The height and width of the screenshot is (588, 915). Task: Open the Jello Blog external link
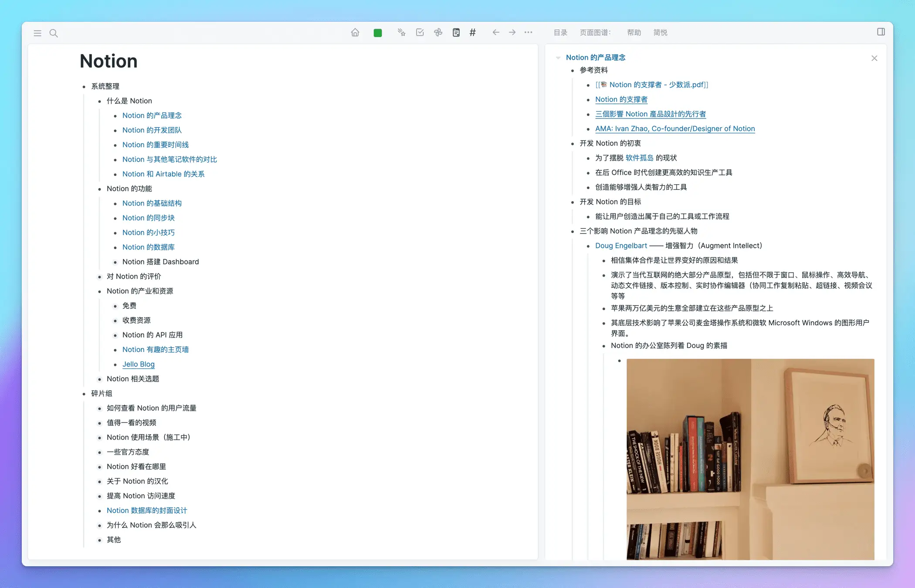tap(139, 364)
